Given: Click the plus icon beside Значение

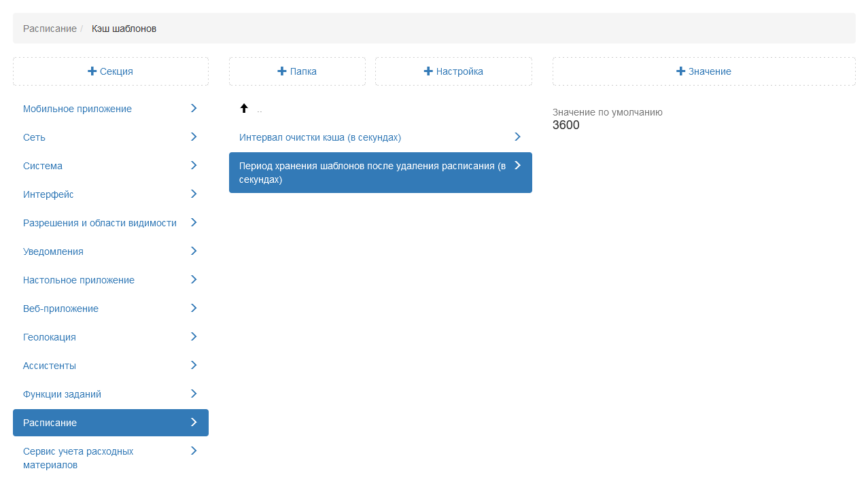Looking at the screenshot, I should [680, 71].
